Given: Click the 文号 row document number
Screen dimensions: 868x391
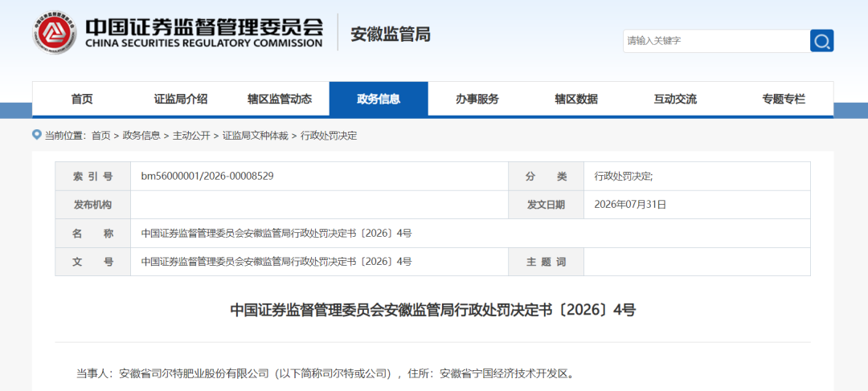Looking at the screenshot, I should pyautogui.click(x=276, y=262).
